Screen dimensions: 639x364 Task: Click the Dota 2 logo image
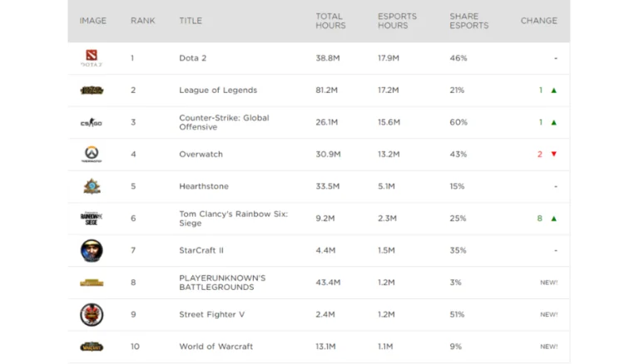[92, 58]
